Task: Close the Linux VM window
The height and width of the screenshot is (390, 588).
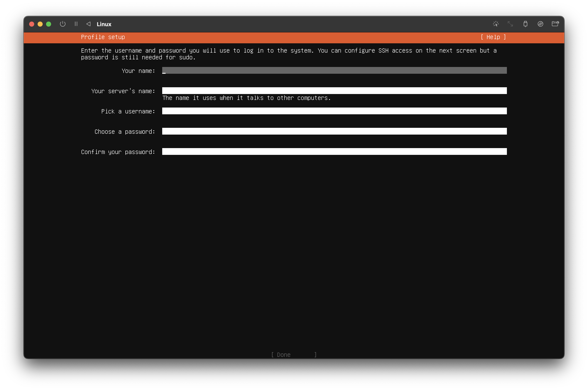Action: coord(32,24)
